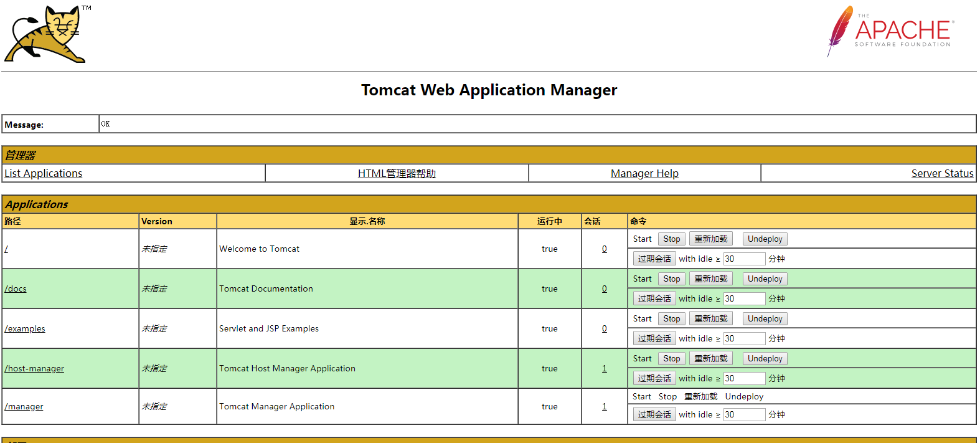The image size is (980, 443).
Task: Click the idle minutes field for Tomcat Documentation
Action: coord(744,298)
